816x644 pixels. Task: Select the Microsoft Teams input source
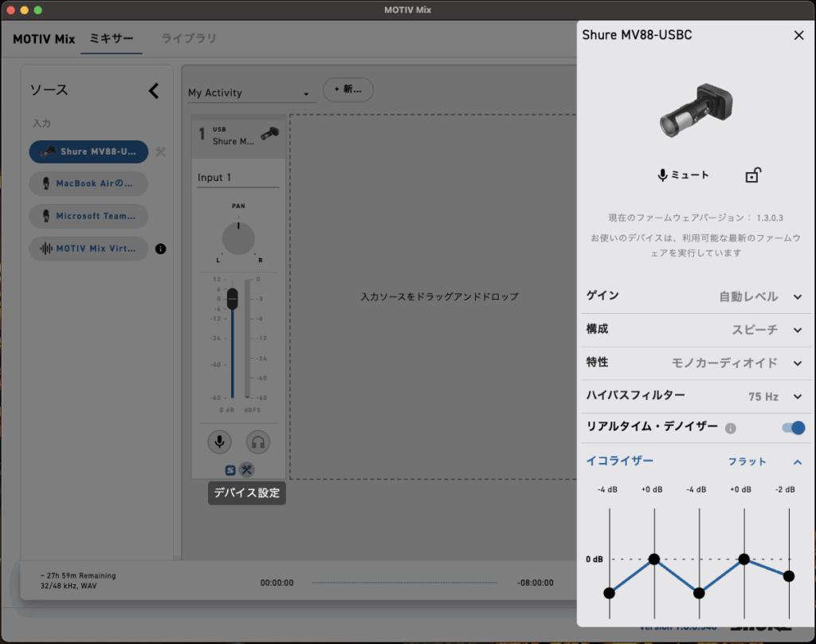88,216
